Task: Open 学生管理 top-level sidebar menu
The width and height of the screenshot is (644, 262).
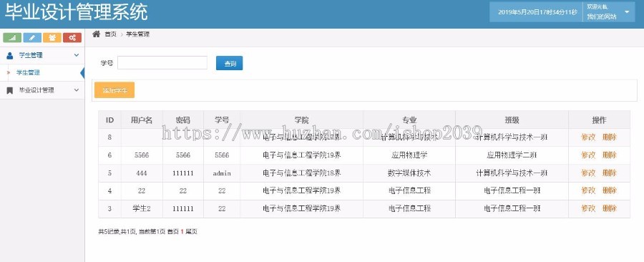Action: pos(42,55)
